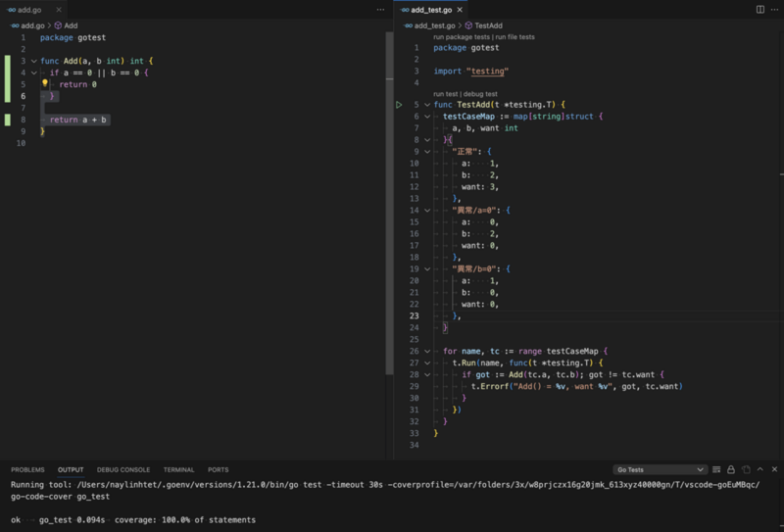This screenshot has width=784, height=532.
Task: Open the Go Tests output channel dropdown
Action: click(660, 469)
